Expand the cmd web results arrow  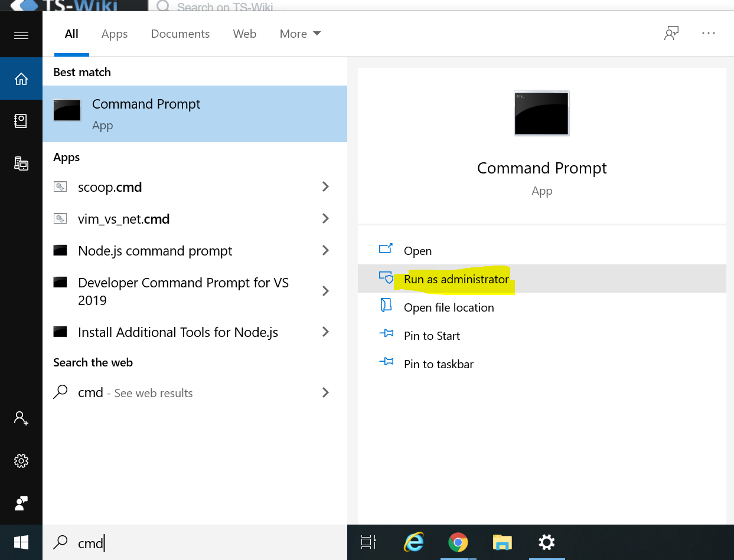(325, 392)
